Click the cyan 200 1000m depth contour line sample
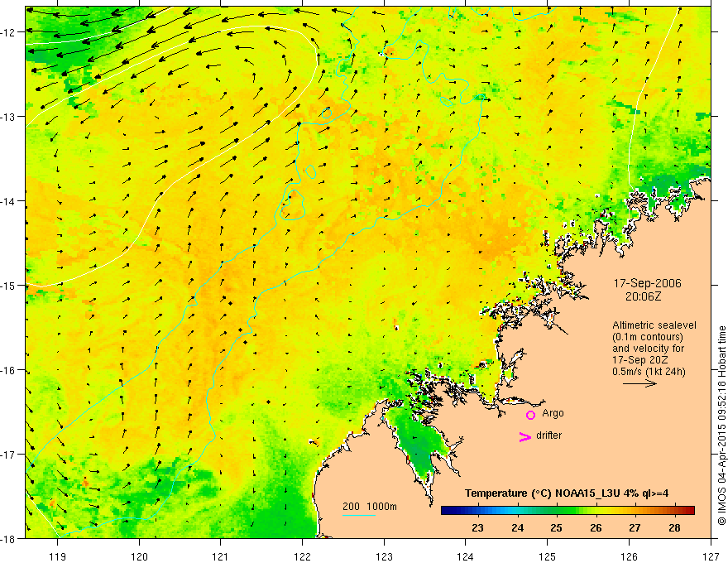The image size is (728, 563). 359,515
